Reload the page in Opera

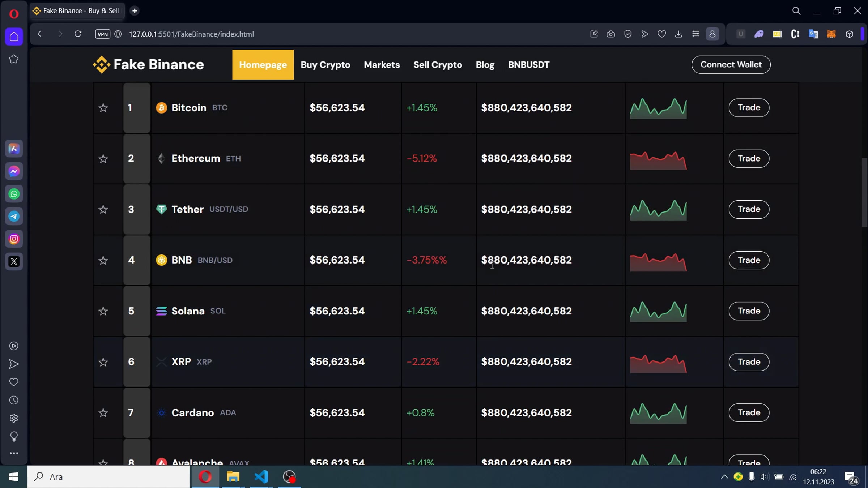(78, 34)
